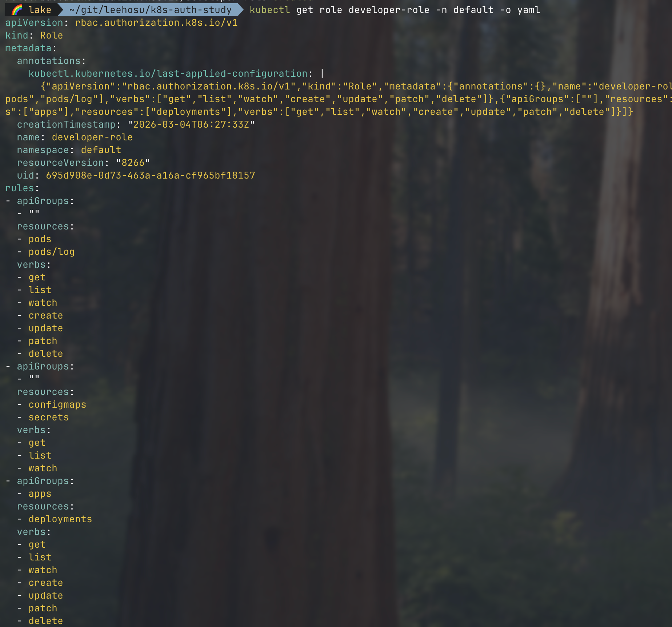Click the 'secrets' resource entry
The image size is (672, 627).
pos(49,417)
